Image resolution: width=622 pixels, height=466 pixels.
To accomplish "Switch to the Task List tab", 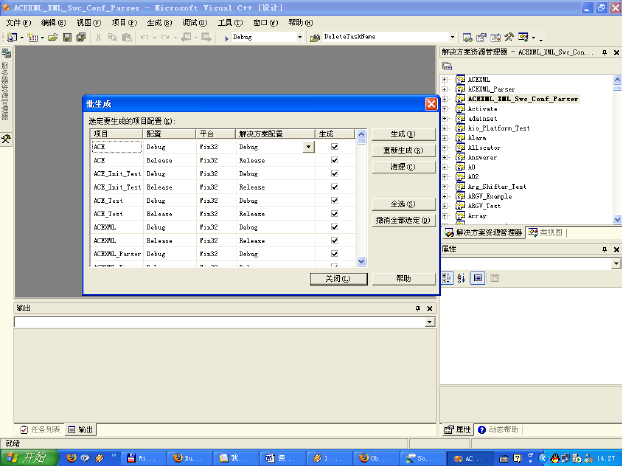I will [40, 430].
